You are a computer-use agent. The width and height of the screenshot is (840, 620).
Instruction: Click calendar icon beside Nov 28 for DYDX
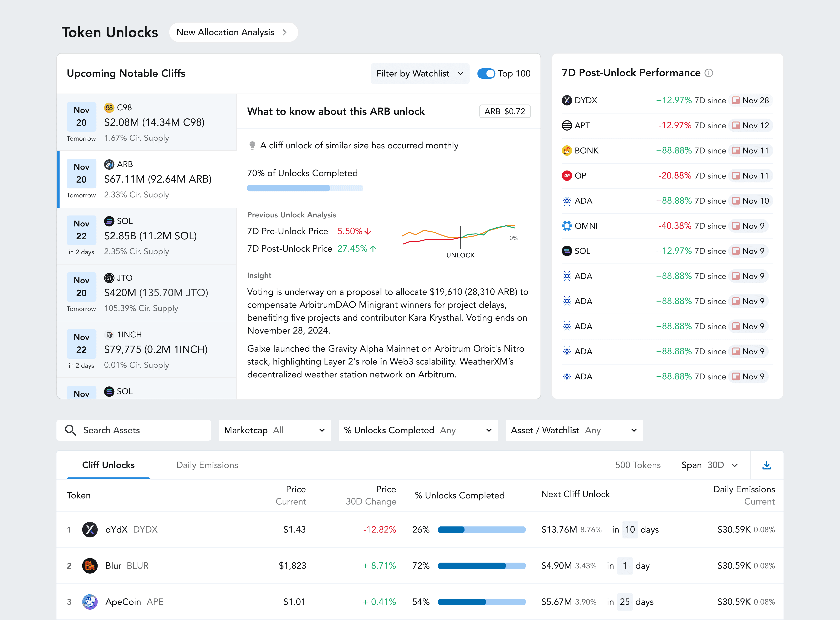736,100
